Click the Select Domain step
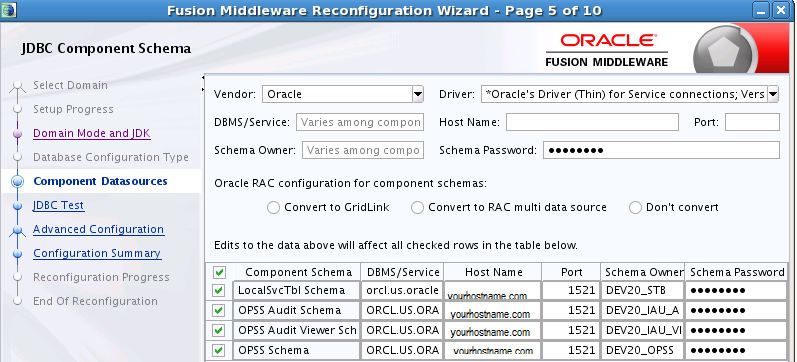The height and width of the screenshot is (362, 797). [70, 85]
